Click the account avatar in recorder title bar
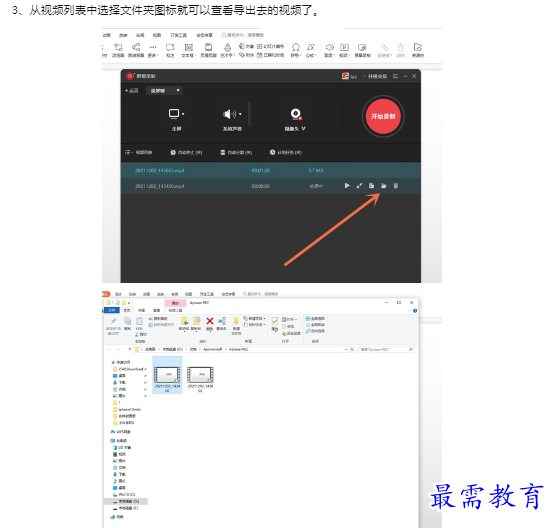Image resolution: width=552 pixels, height=528 pixels. [x=345, y=76]
